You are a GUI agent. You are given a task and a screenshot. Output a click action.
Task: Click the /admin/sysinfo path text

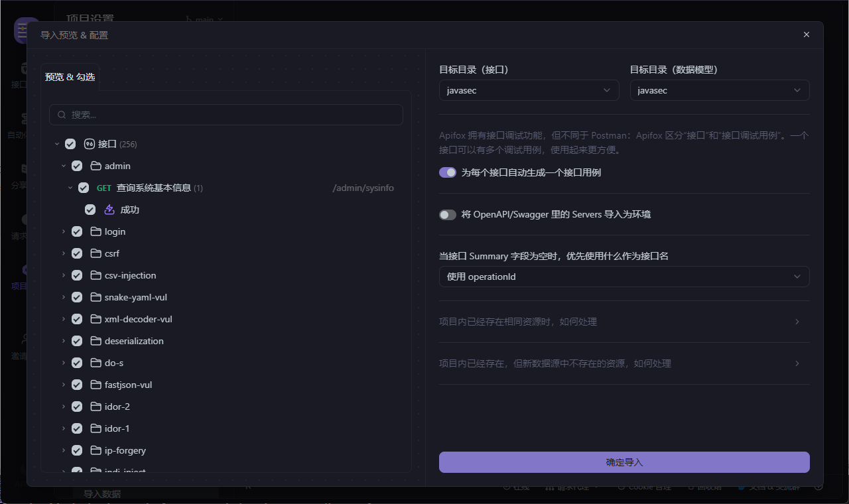(x=363, y=188)
